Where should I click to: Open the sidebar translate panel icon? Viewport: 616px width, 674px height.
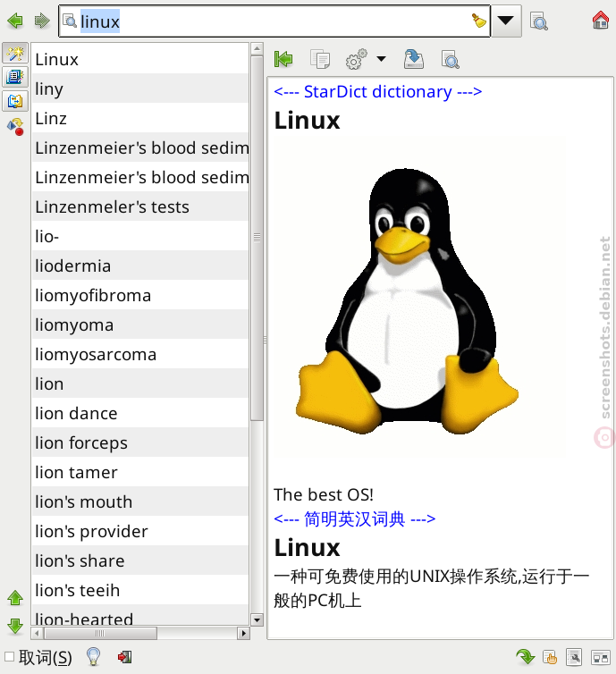point(15,101)
